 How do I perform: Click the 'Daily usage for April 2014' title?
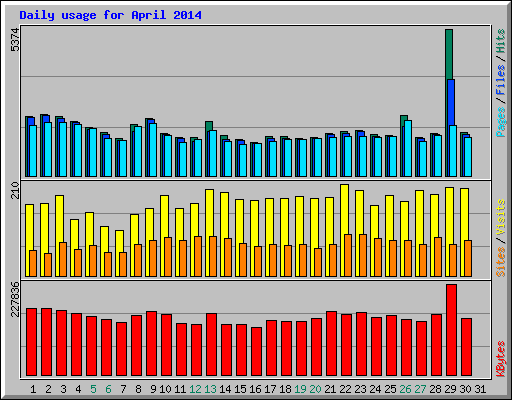tap(110, 15)
